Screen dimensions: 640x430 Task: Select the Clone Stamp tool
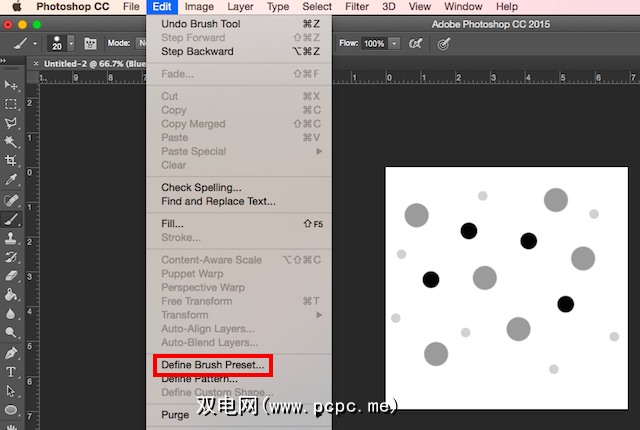(x=12, y=238)
